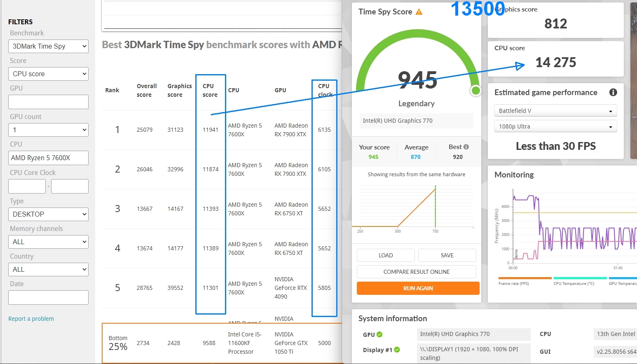This screenshot has height=364, width=637.
Task: Click Intel Core i5-11600KF Processor in bottom row
Action: tap(245, 343)
